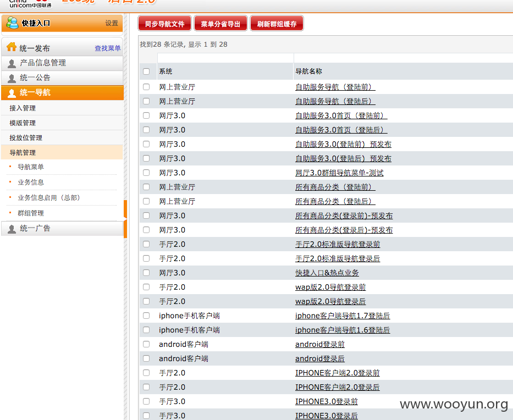The width and height of the screenshot is (513, 420).
Task: Check the row for wap版2.0导航登录前
Action: [146, 287]
